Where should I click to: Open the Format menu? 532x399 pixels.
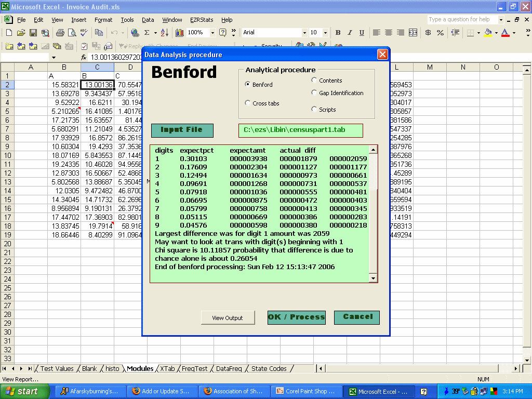(103, 20)
